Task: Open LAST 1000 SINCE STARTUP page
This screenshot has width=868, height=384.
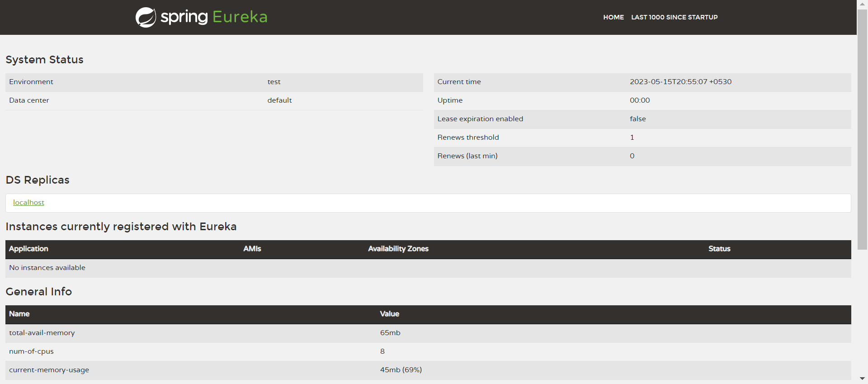Action: 674,17
